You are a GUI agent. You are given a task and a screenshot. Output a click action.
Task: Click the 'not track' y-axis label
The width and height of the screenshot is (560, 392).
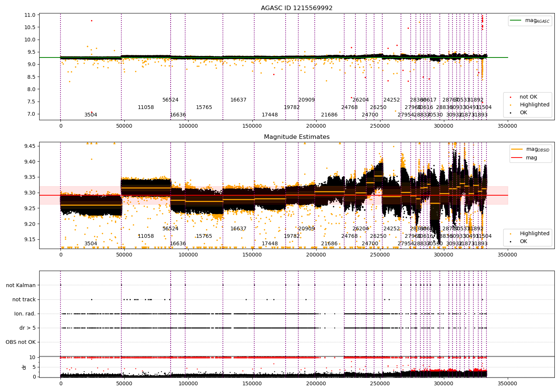click(24, 300)
